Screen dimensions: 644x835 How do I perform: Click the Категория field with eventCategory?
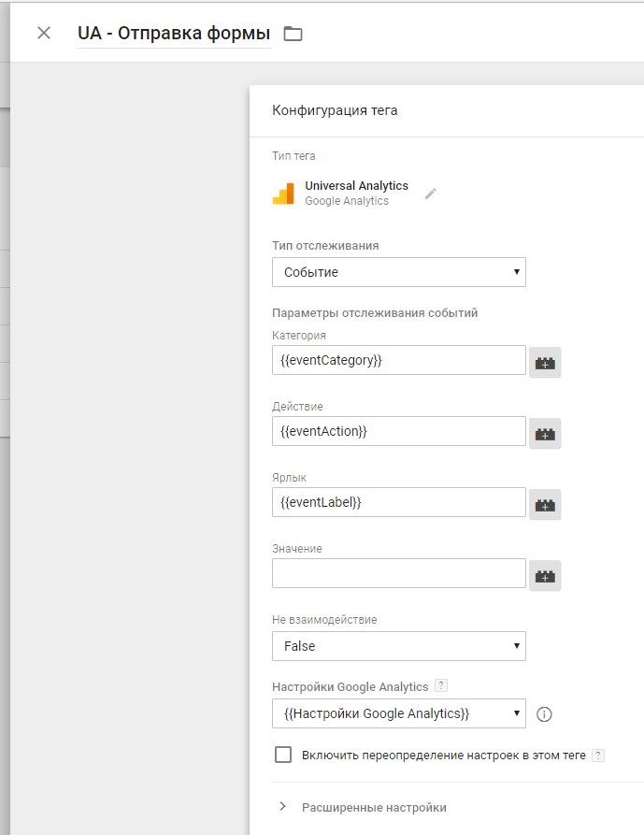pyautogui.click(x=398, y=360)
